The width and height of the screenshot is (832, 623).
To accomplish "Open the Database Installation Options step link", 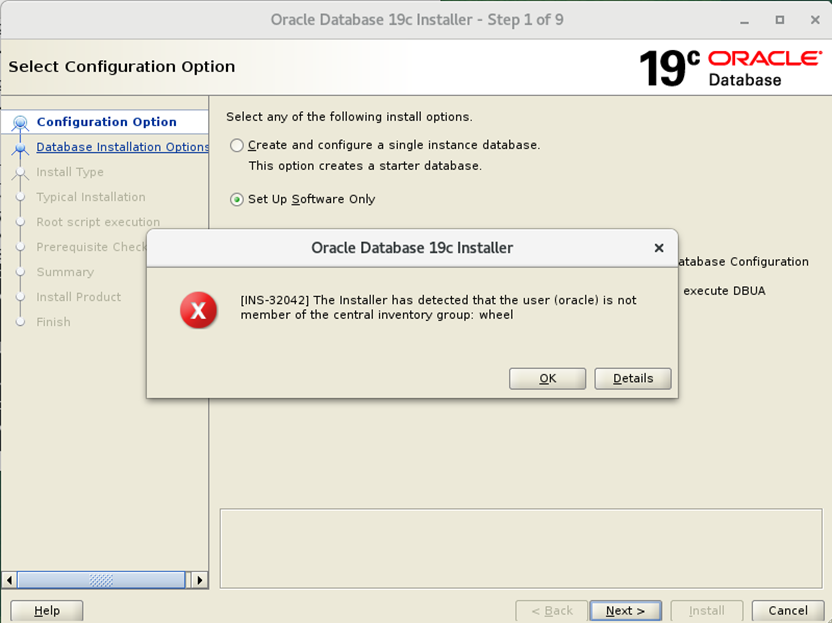I will 123,147.
